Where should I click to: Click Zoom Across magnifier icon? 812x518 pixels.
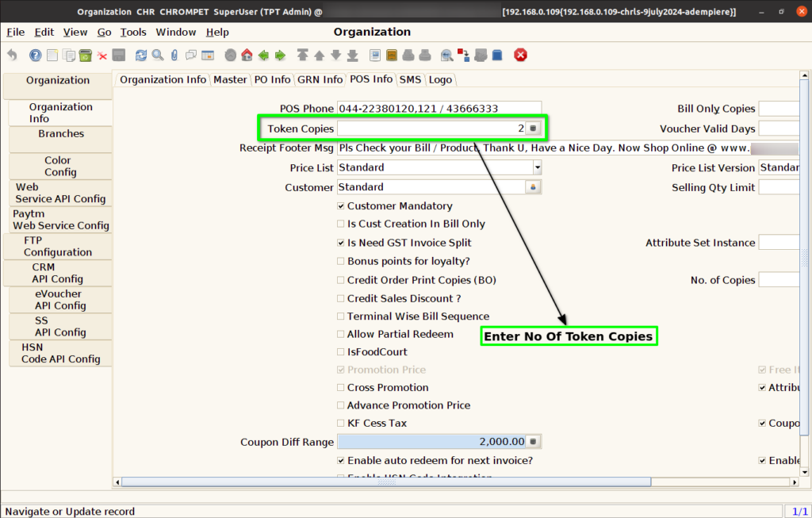coord(447,55)
